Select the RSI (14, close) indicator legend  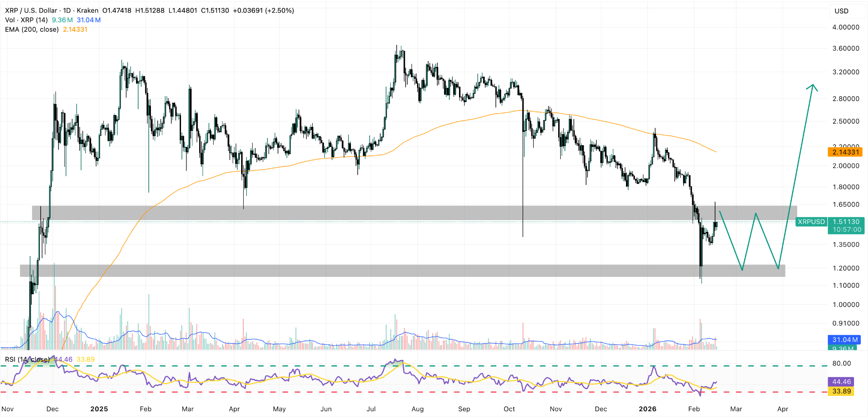pyautogui.click(x=27, y=359)
